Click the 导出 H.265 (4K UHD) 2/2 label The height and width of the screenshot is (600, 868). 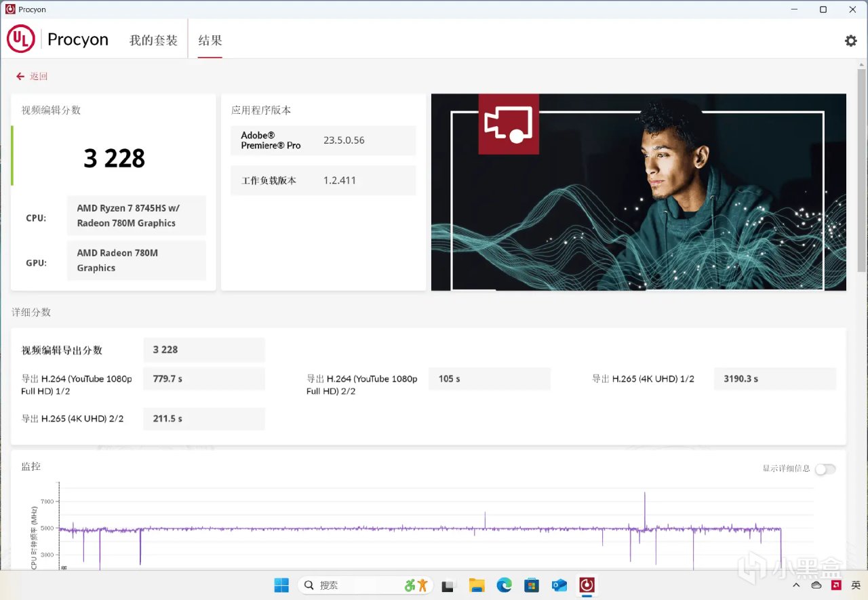coord(73,419)
